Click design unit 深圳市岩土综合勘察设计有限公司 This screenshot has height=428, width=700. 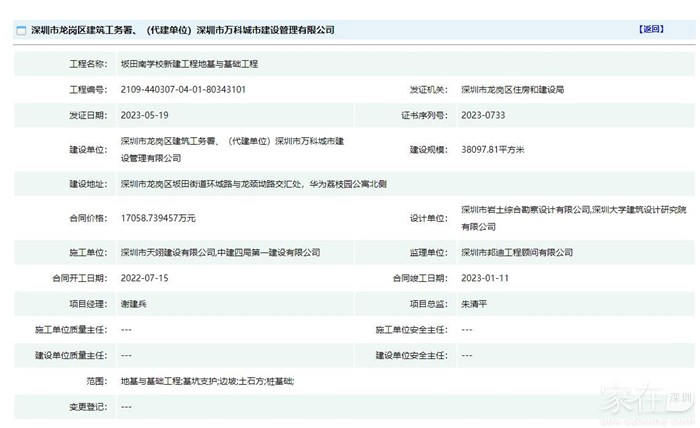(524, 209)
